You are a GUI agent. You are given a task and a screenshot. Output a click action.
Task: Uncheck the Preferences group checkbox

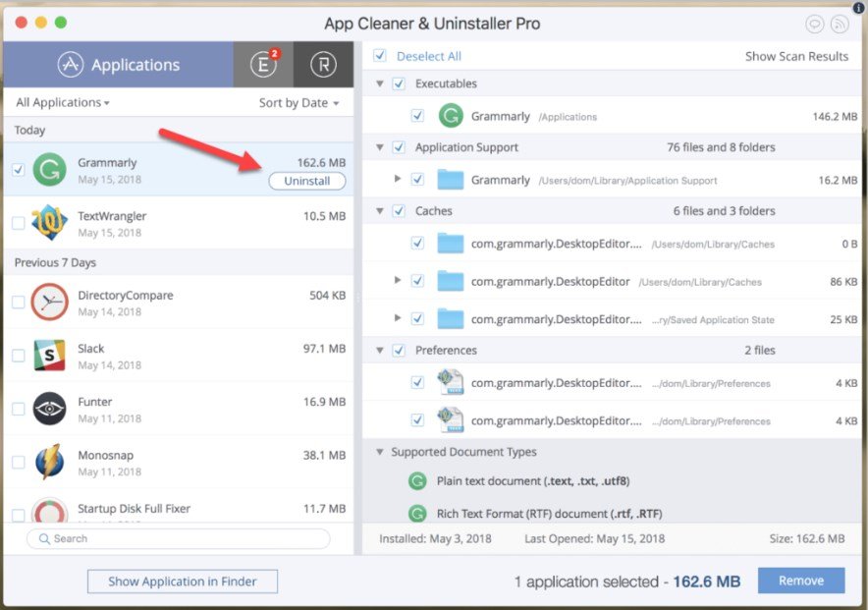399,350
